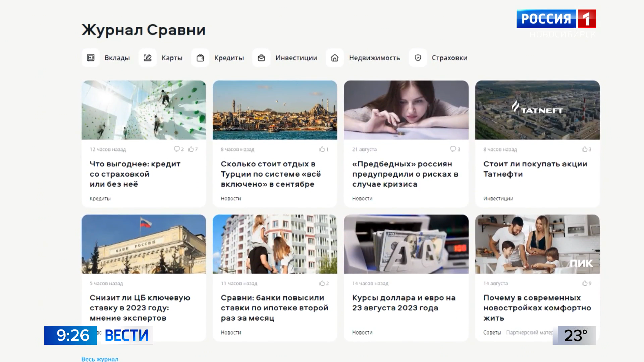Click the Инвестиции briefcase icon
The width and height of the screenshot is (644, 362).
(x=261, y=58)
